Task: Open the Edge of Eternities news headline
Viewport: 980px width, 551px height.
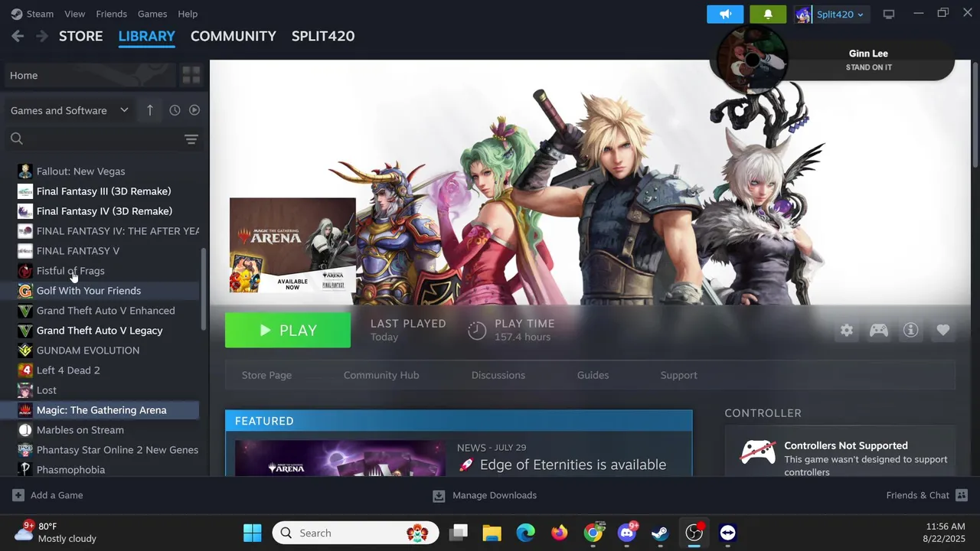Action: coord(573,465)
